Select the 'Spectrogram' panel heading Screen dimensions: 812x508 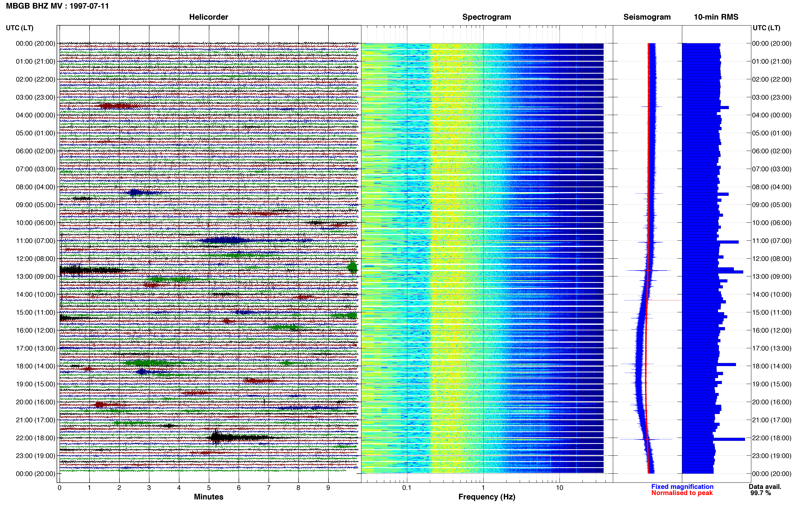pos(487,17)
